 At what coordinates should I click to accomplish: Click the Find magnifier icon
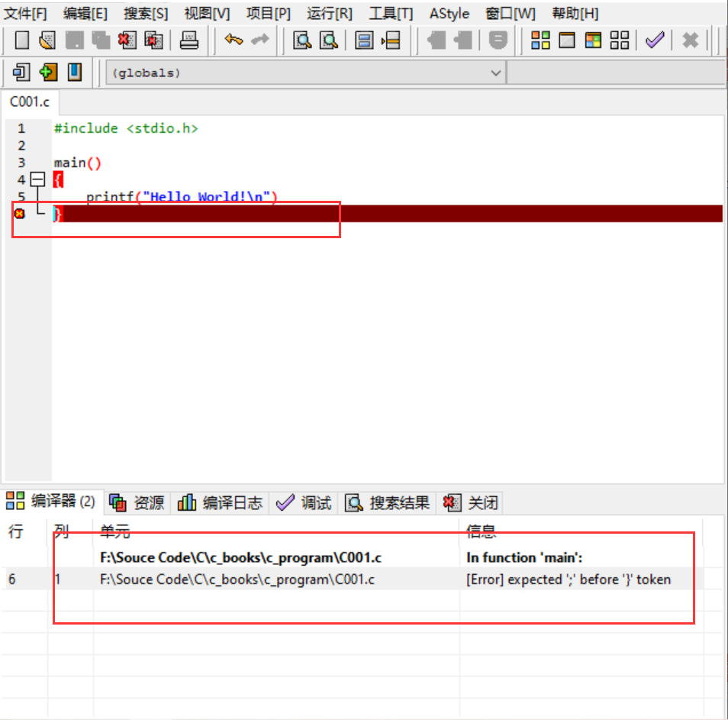[302, 40]
